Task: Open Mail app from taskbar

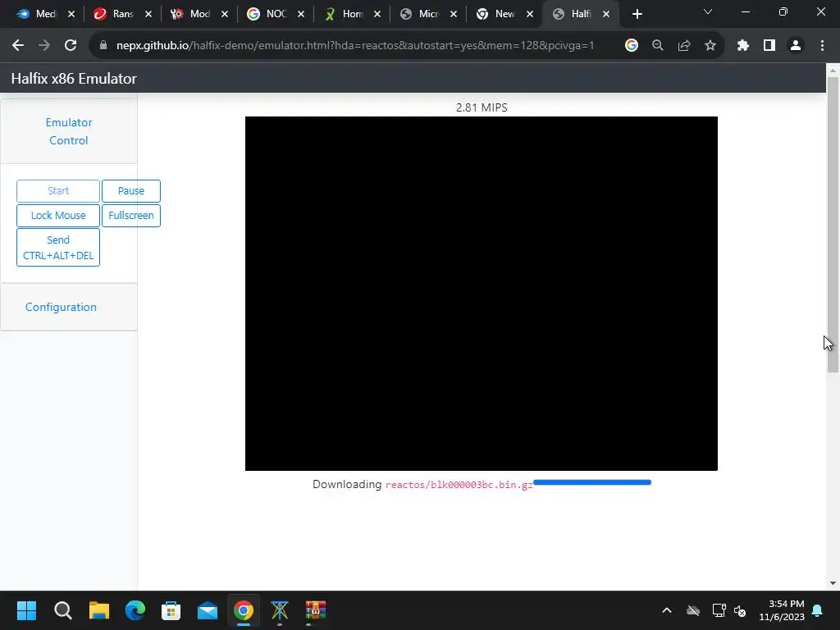Action: click(x=208, y=610)
